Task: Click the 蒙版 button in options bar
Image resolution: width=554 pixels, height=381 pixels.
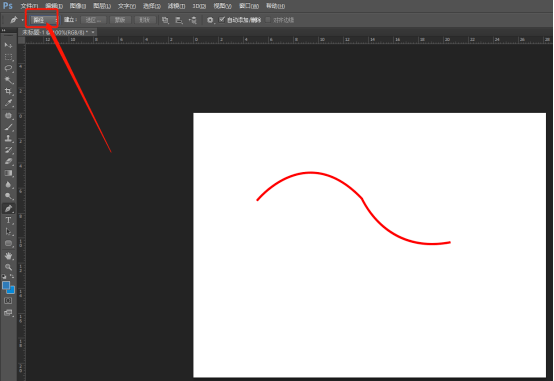Action: (x=120, y=20)
